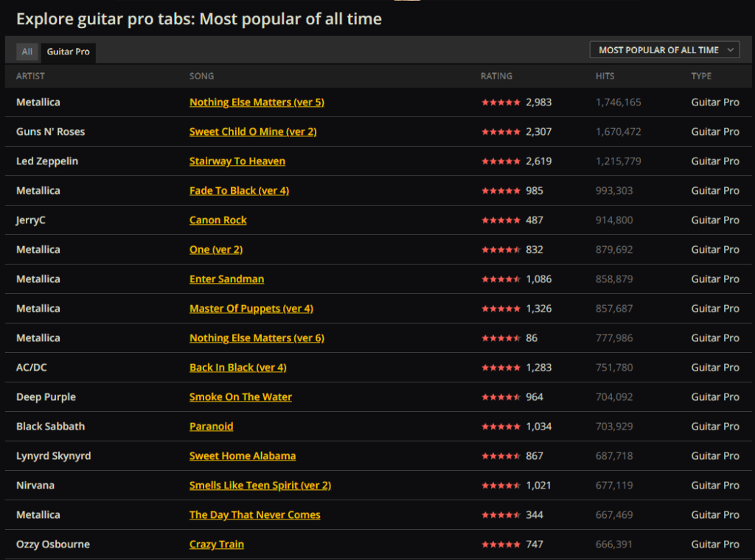Follow the Stairway To Heaven link
Image resolution: width=755 pixels, height=560 pixels.
[x=237, y=161]
